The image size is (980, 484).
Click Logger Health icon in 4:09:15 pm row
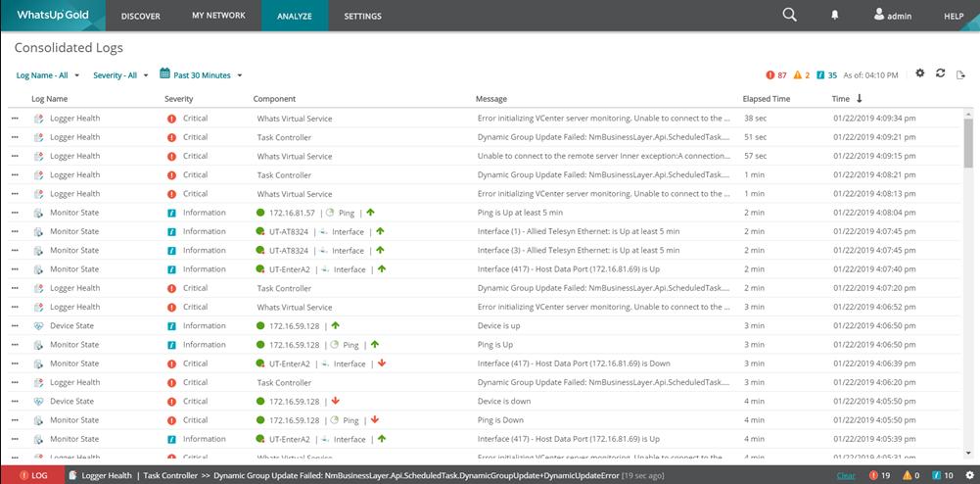(39, 157)
